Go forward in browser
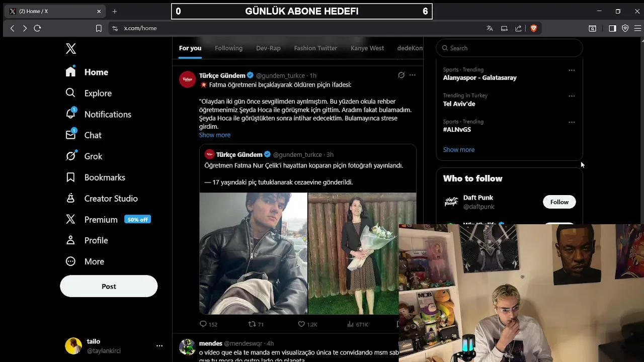 pos(25,28)
